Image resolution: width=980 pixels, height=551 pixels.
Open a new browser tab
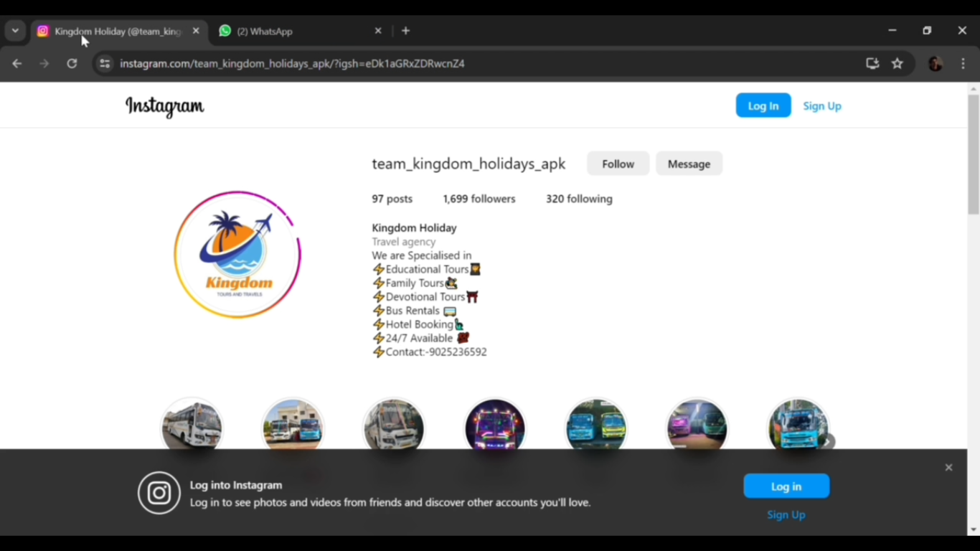[x=406, y=31]
